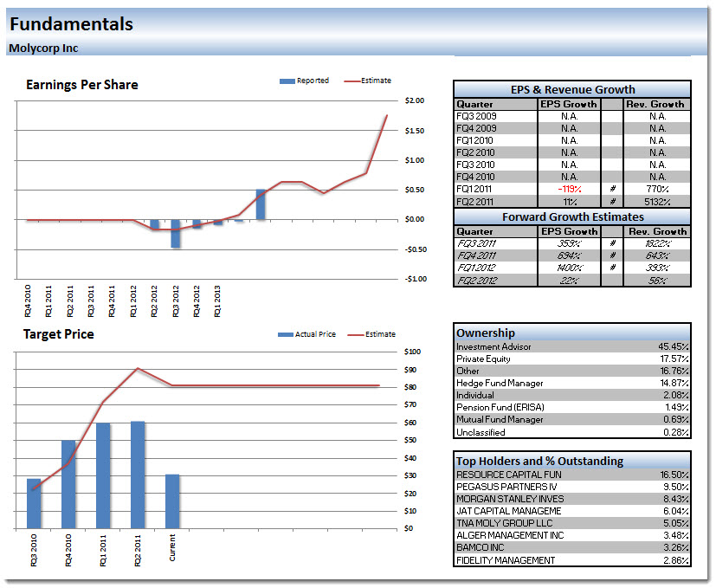
Task: Click the "Forward Growth Estimates" table header
Action: coord(572,217)
